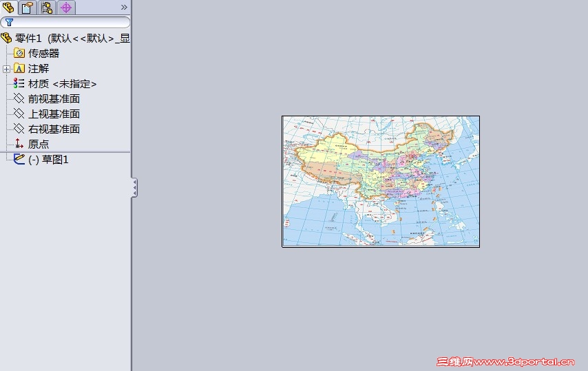Click the 材质 material icon

[x=19, y=83]
